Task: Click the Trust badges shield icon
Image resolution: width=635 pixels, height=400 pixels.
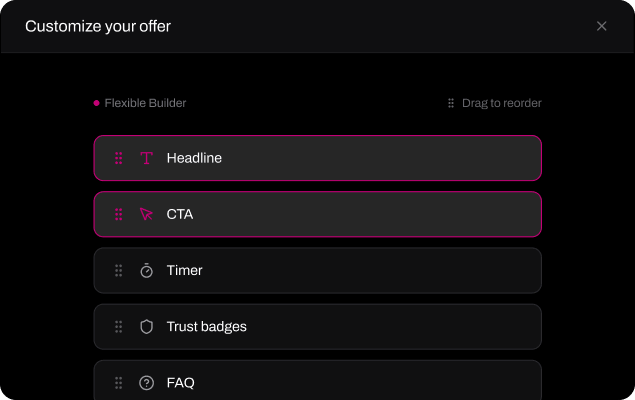Action: tap(147, 326)
